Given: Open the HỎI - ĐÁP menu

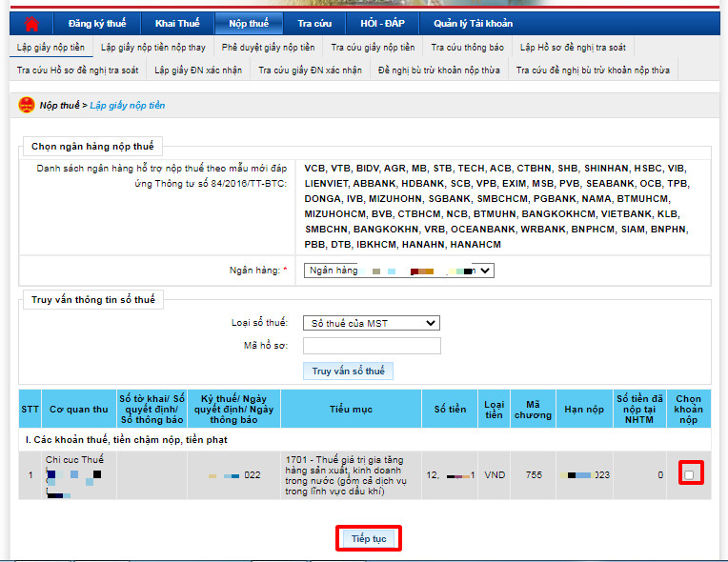Looking at the screenshot, I should tap(382, 23).
